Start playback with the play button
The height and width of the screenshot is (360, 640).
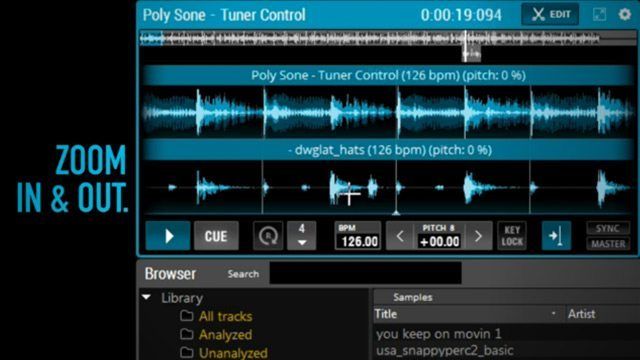pyautogui.click(x=168, y=236)
